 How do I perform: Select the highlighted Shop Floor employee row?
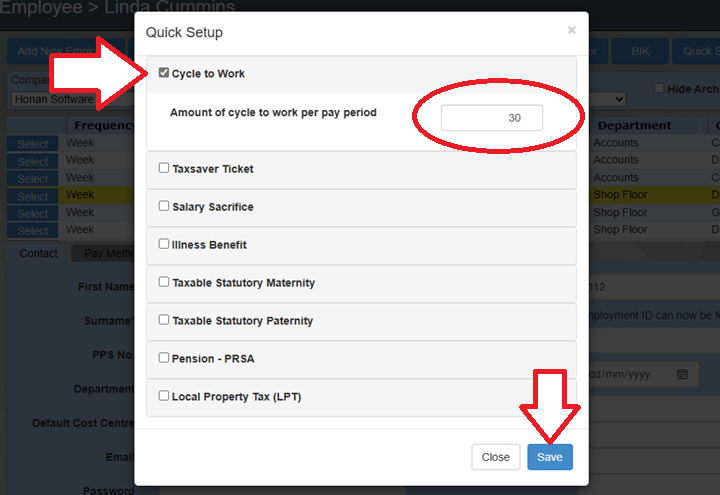click(x=32, y=195)
